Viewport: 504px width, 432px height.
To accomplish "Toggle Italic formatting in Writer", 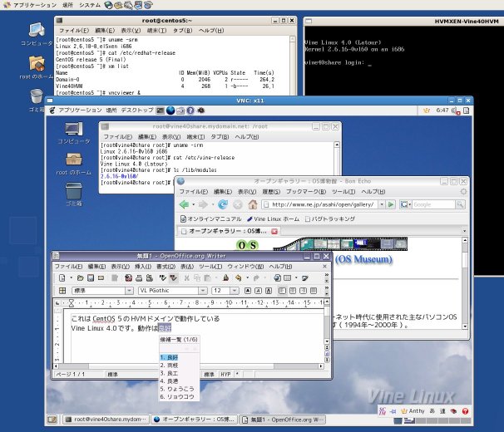I will coord(258,291).
